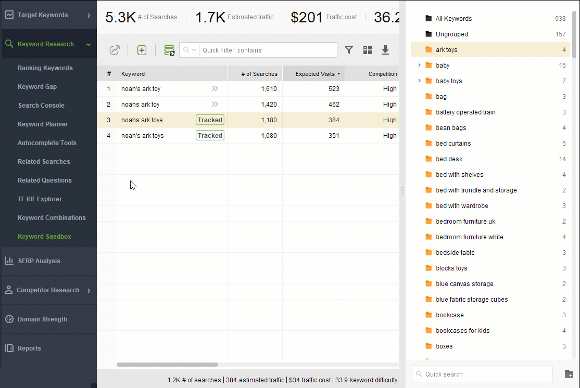Open Keyword Gap in sidebar
The image size is (580, 388).
(37, 87)
